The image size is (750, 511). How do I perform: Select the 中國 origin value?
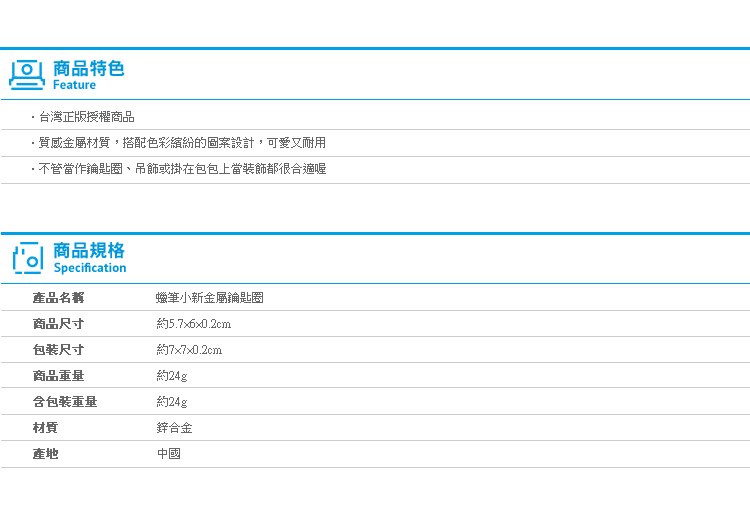point(168,454)
